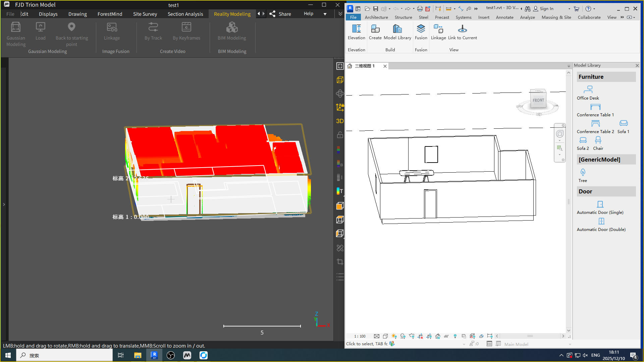Click the Gaussian Modeling tool icon
The image size is (644, 362).
coord(16,27)
